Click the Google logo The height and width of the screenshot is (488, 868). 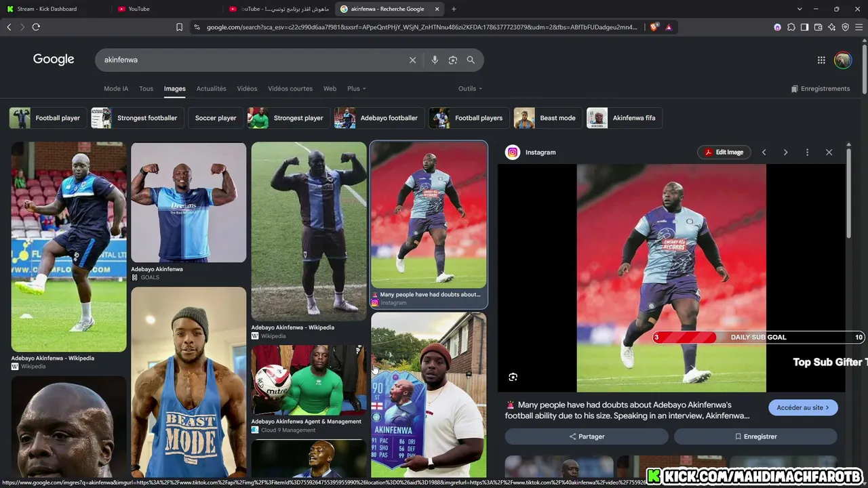[54, 60]
